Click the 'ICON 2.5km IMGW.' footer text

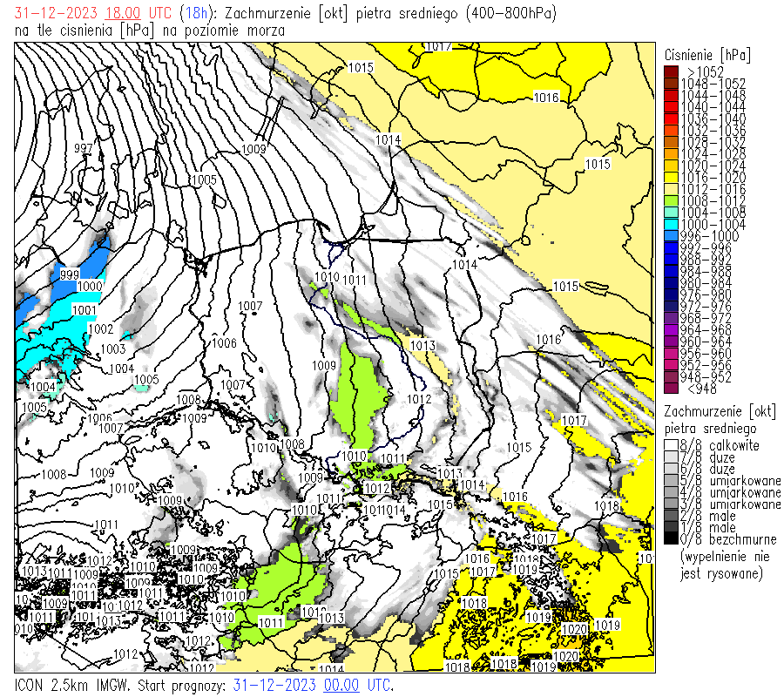(72, 685)
